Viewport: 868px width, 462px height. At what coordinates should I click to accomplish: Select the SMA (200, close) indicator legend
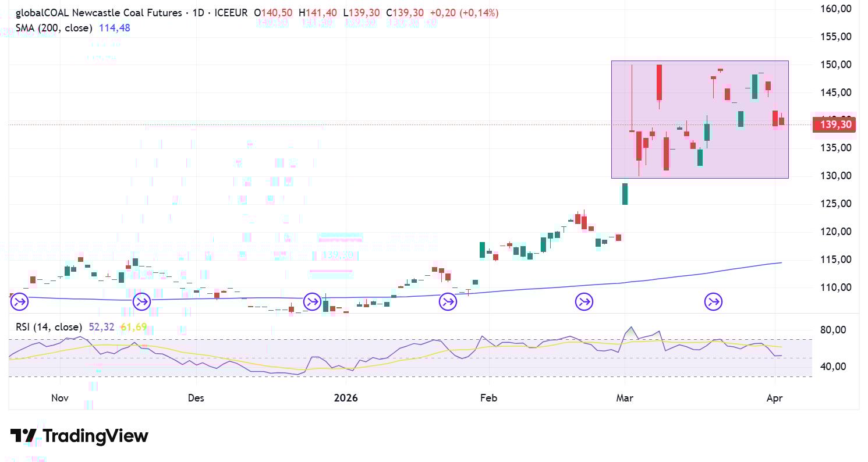click(54, 27)
